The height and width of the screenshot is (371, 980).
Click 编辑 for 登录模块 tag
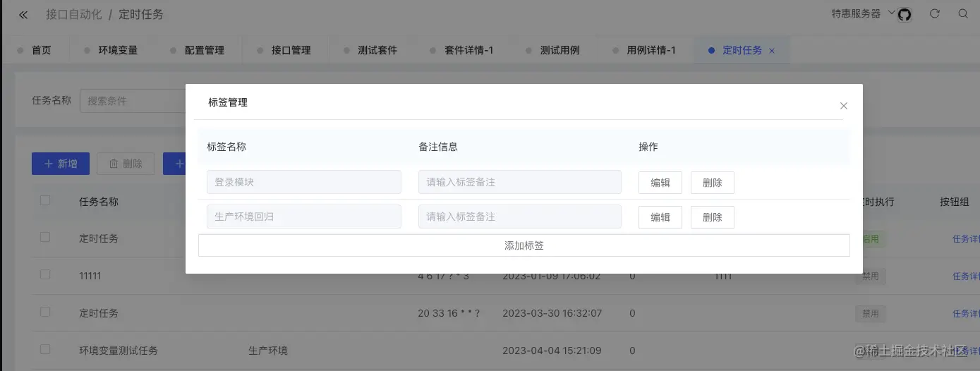click(660, 183)
